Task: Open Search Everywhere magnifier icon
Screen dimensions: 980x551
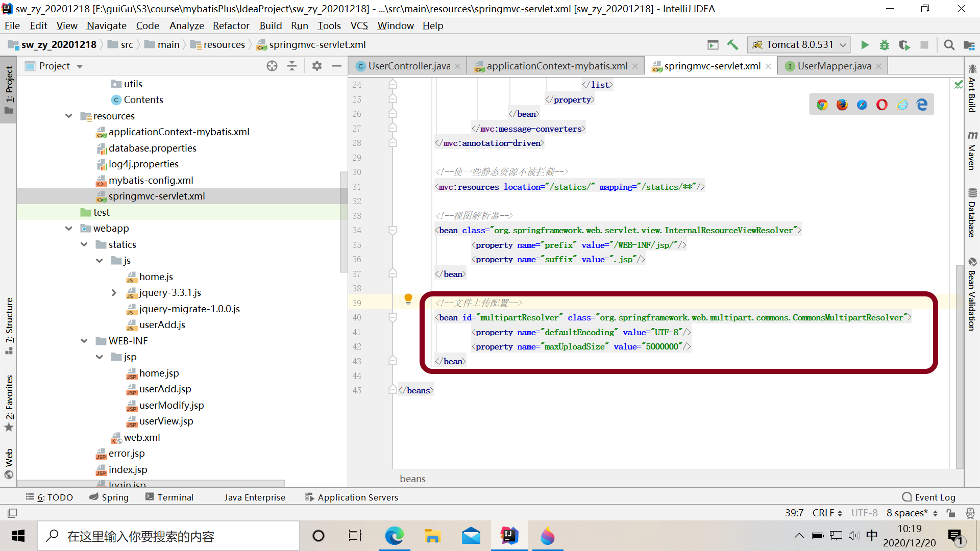Action: click(949, 45)
